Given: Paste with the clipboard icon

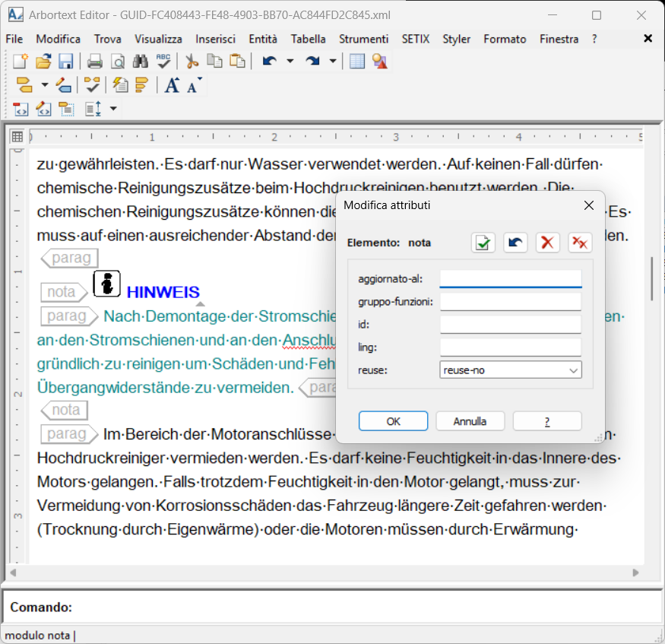Looking at the screenshot, I should tap(237, 62).
